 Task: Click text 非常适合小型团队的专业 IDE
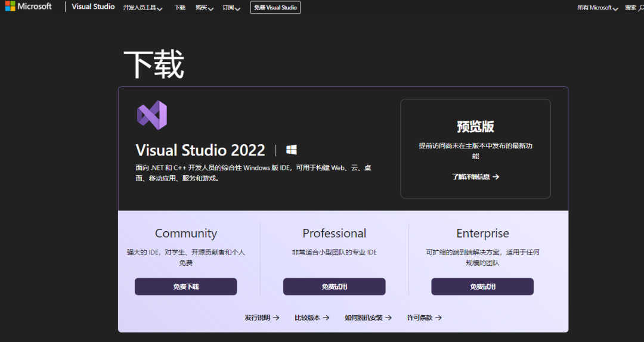click(x=335, y=252)
